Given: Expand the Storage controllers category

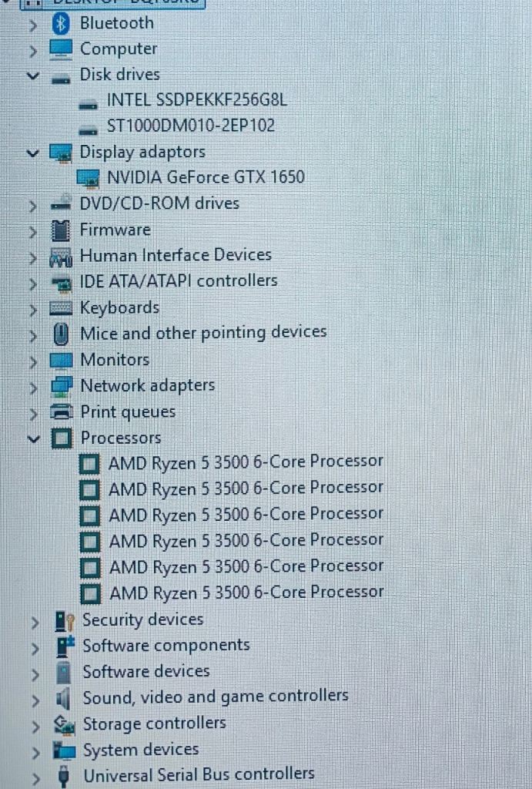Looking at the screenshot, I should point(35,725).
